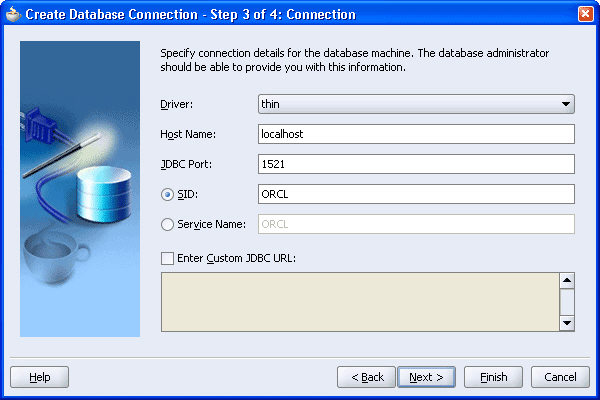The width and height of the screenshot is (600, 400).
Task: Focus the JDBC Port field showing 1521
Action: point(416,164)
